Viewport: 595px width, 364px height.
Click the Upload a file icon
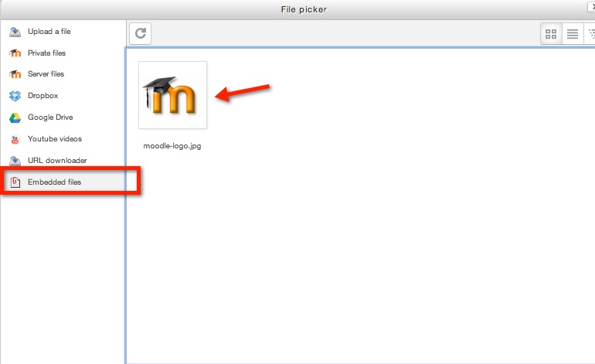pos(15,32)
